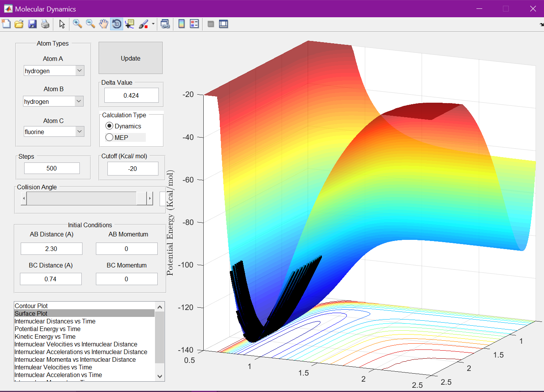Select Potential Energy vs Time entry

pyautogui.click(x=48, y=329)
